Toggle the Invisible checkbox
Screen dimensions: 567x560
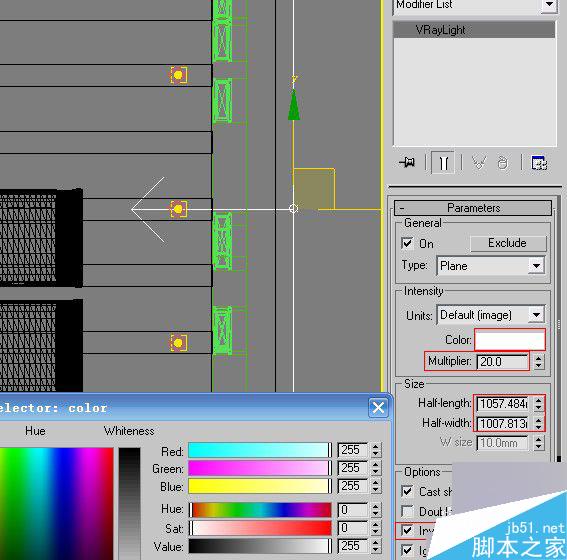[407, 530]
